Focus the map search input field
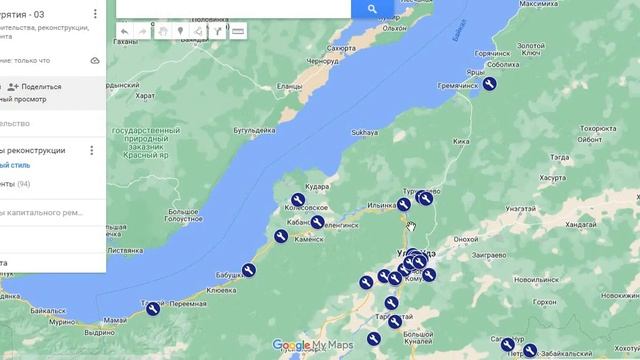 (x=233, y=9)
